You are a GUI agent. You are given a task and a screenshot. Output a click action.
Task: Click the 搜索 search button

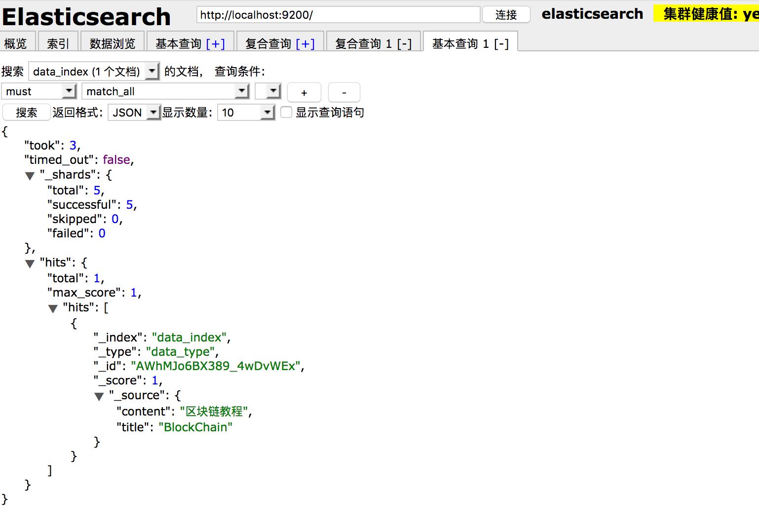[x=27, y=113]
